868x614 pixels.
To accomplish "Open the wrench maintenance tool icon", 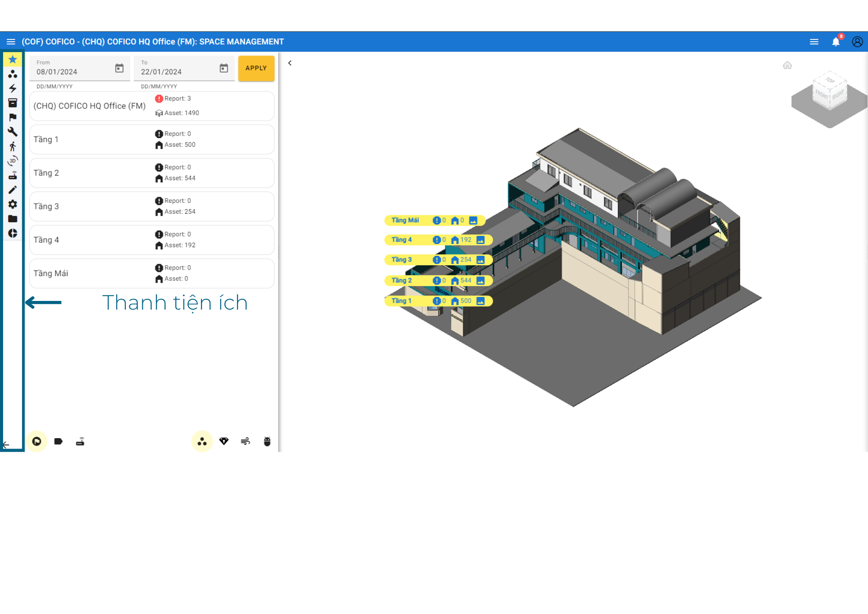I will [13, 132].
